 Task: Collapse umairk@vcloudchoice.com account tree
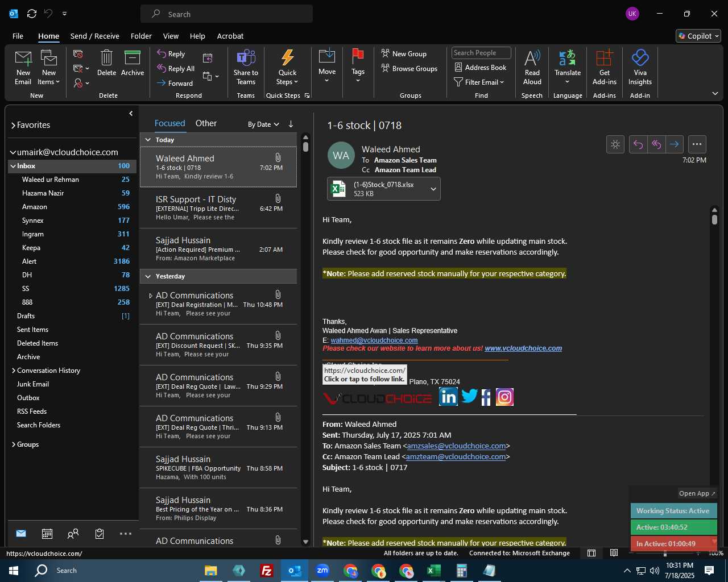13,152
